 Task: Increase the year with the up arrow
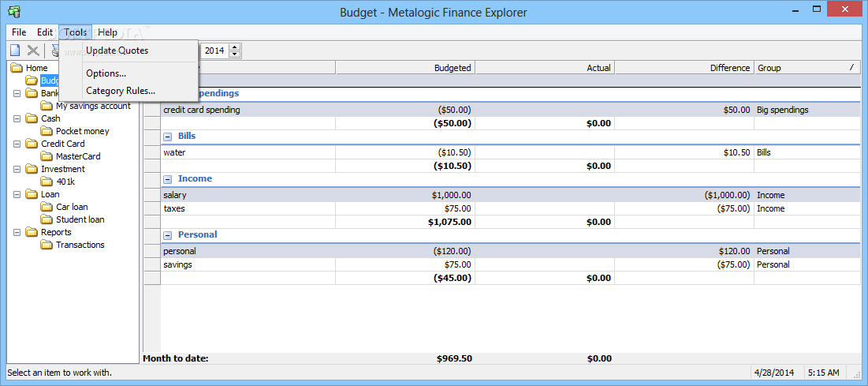point(235,47)
